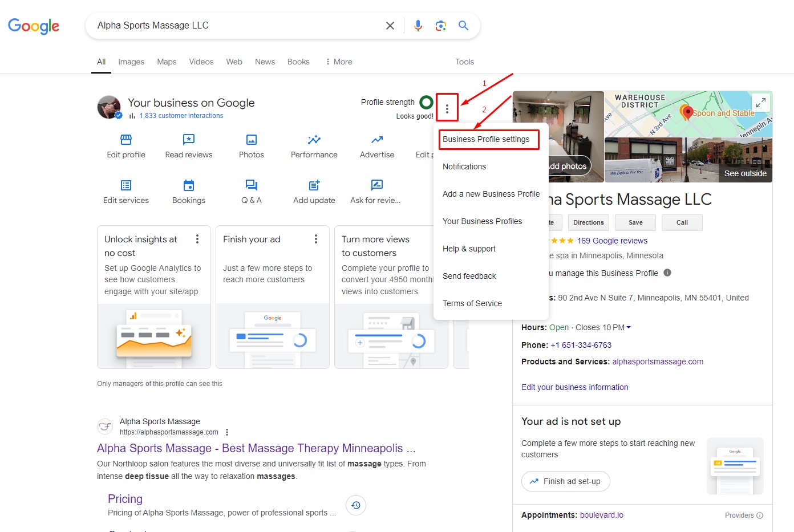Open three-dot menu on Finish your ad card
The image size is (794, 532).
316,239
